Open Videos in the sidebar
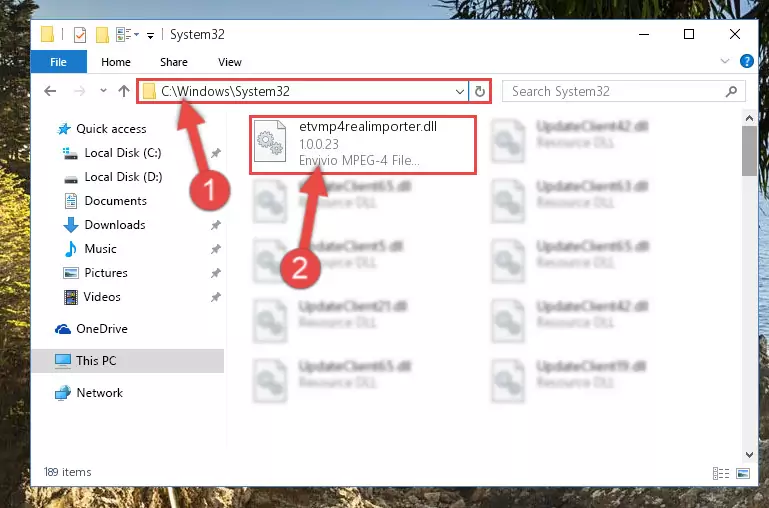Screen dimensions: 769x508 [x=102, y=297]
